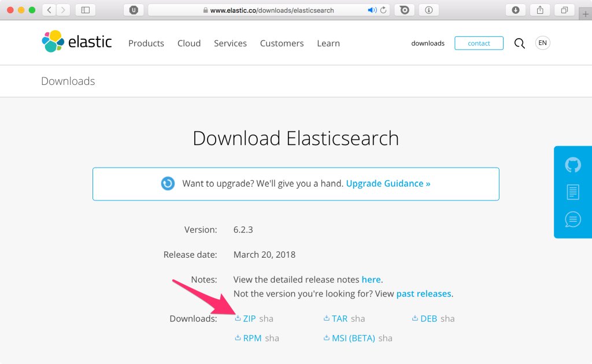Viewport: 592px width, 364px height.
Task: Click the Safari share icon
Action: [540, 10]
